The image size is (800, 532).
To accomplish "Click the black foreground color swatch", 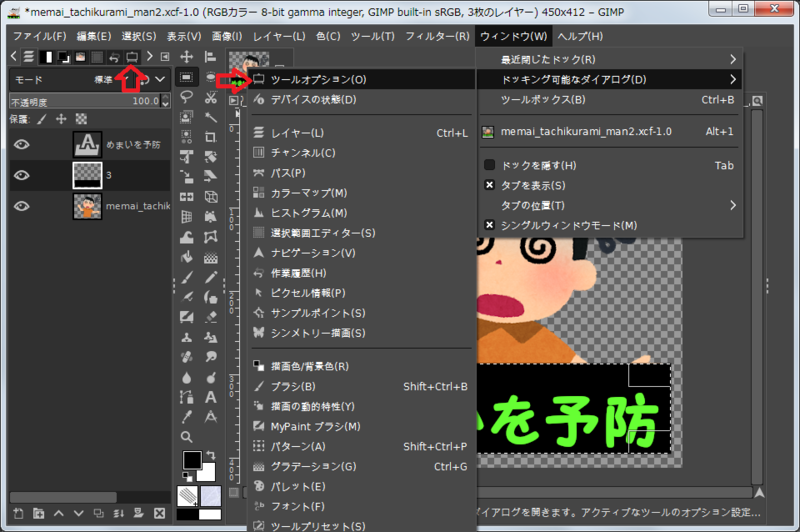I will tap(192, 460).
